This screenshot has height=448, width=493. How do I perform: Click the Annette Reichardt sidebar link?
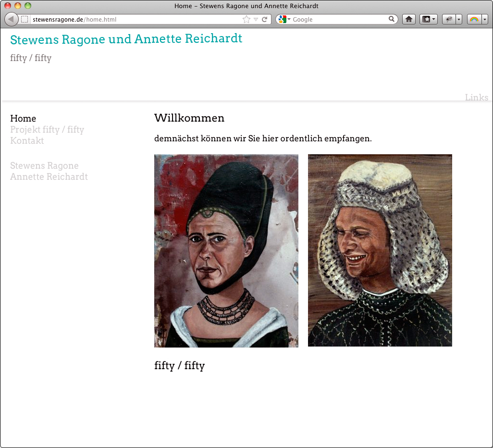(49, 176)
